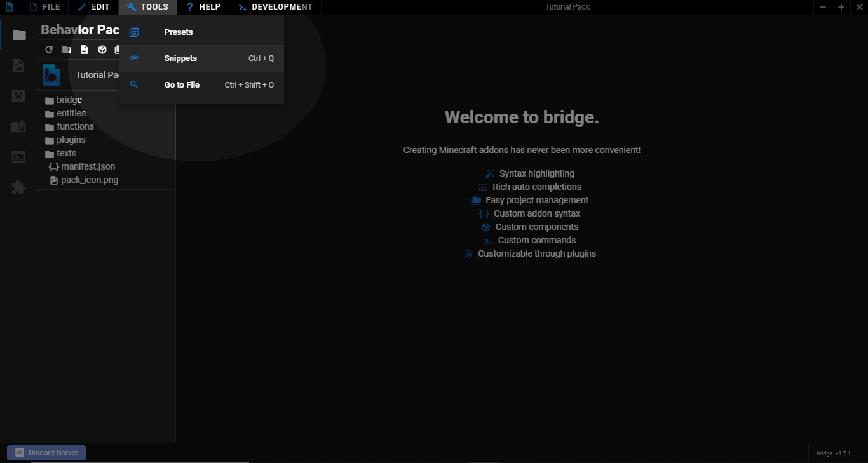
Task: Open the puzzle piece extensions icon
Action: (x=18, y=187)
